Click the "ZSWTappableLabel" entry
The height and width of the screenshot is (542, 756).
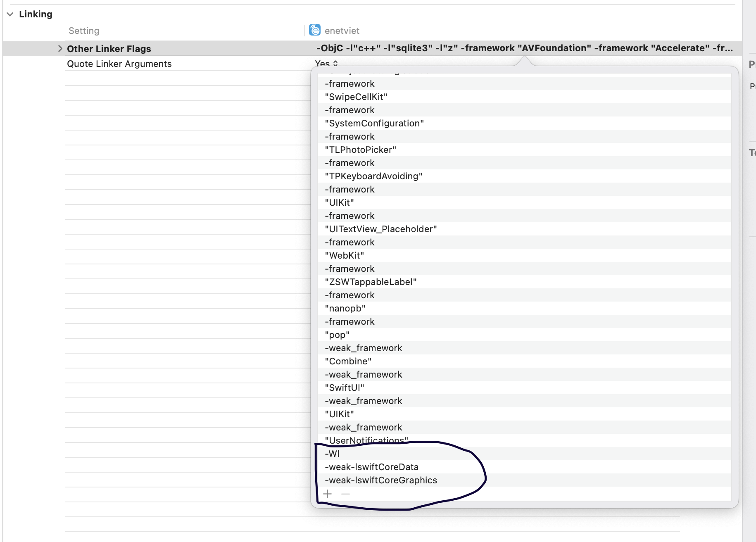pyautogui.click(x=371, y=282)
